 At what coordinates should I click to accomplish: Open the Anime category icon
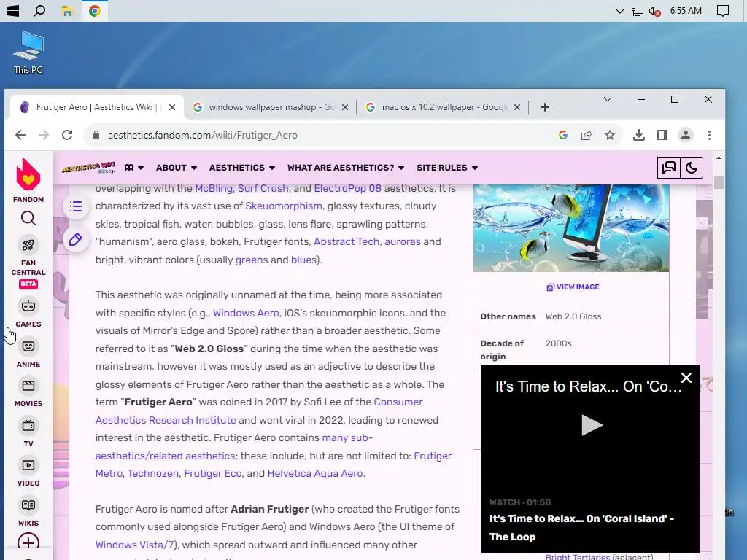point(28,346)
